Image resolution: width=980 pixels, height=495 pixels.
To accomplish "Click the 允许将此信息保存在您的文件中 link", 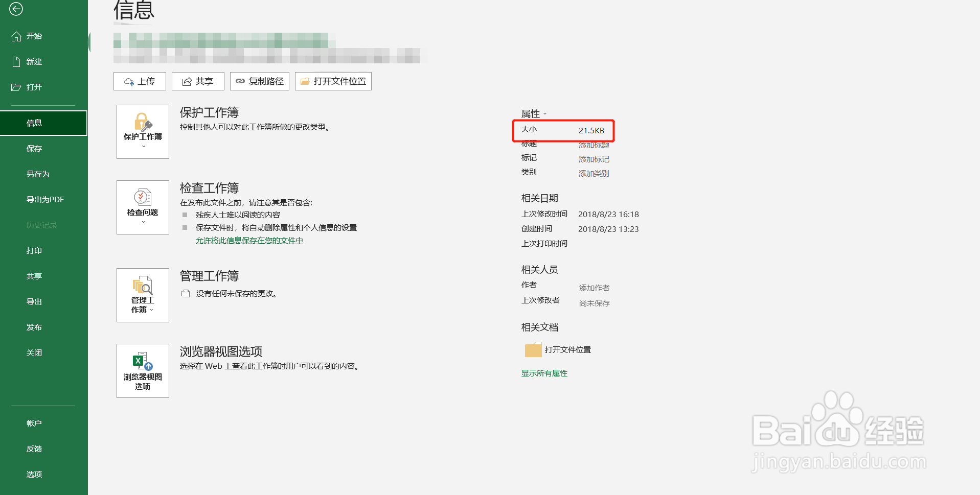I will tap(249, 240).
